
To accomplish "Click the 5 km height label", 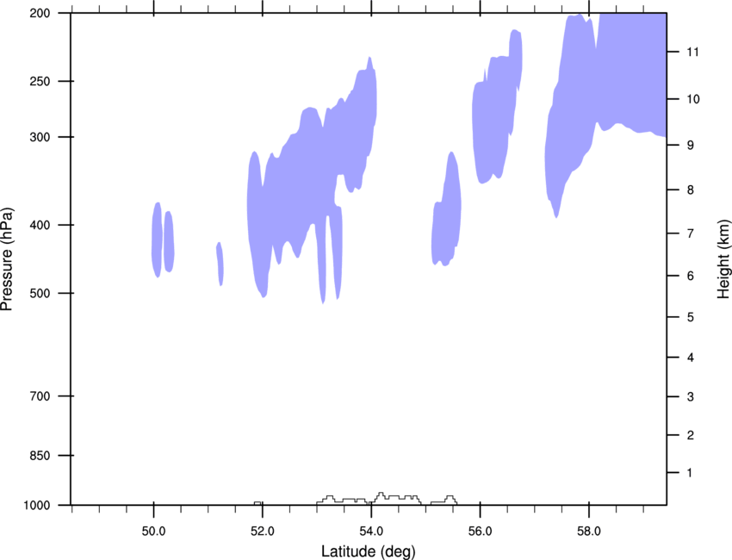I will point(690,317).
